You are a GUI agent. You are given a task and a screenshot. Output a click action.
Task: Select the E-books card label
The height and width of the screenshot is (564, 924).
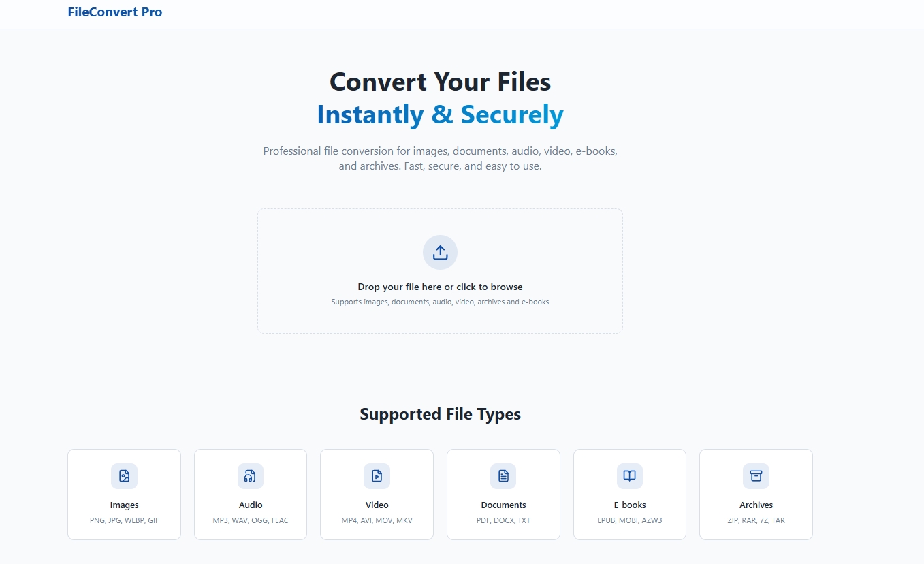[x=629, y=505]
